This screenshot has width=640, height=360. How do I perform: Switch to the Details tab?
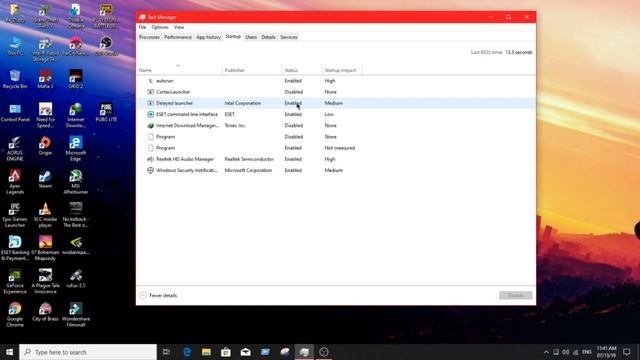268,37
